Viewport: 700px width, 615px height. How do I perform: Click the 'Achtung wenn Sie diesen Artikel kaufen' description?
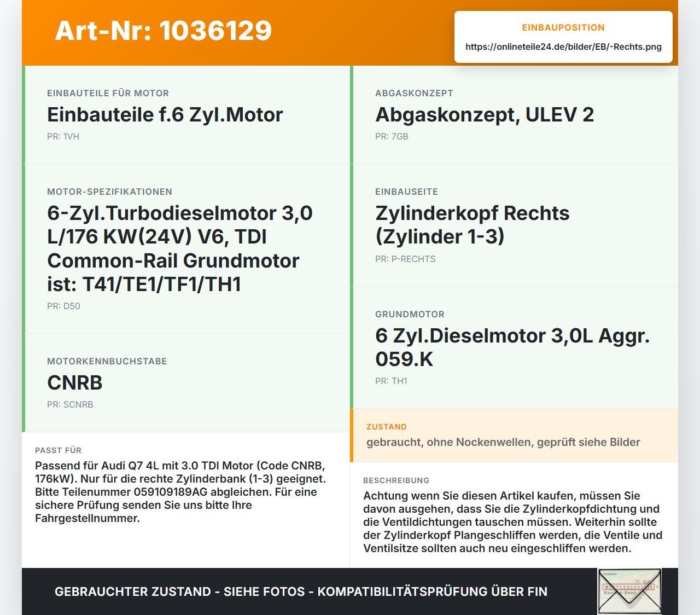[513, 522]
